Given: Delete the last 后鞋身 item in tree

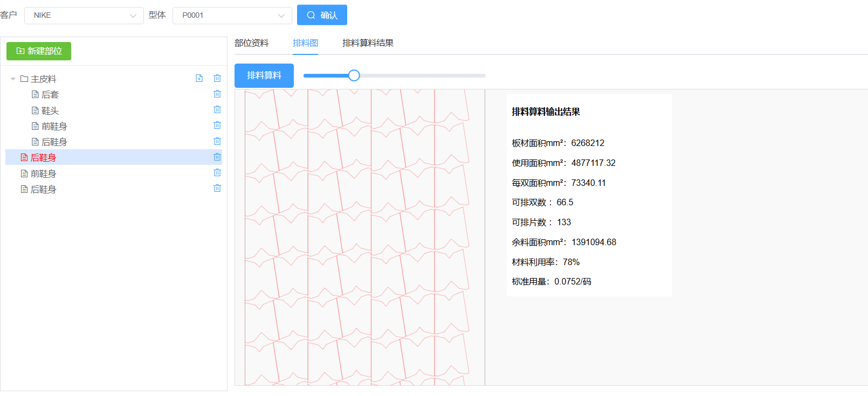Looking at the screenshot, I should [x=217, y=188].
